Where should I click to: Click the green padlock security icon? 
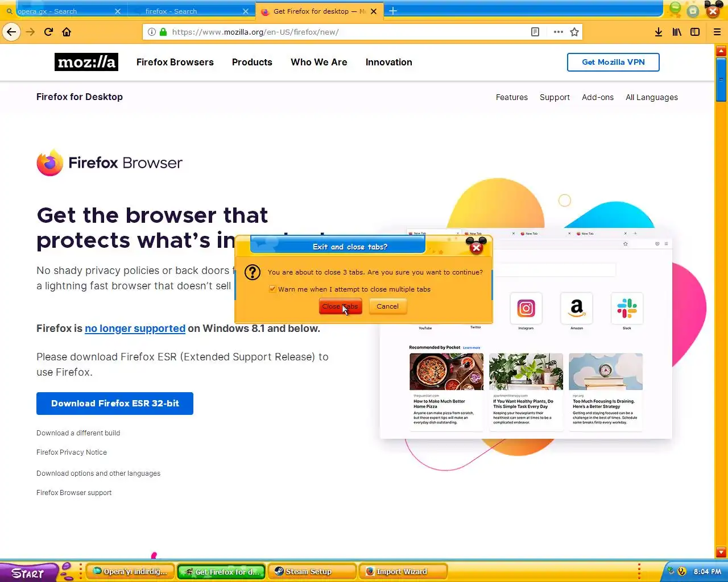163,32
